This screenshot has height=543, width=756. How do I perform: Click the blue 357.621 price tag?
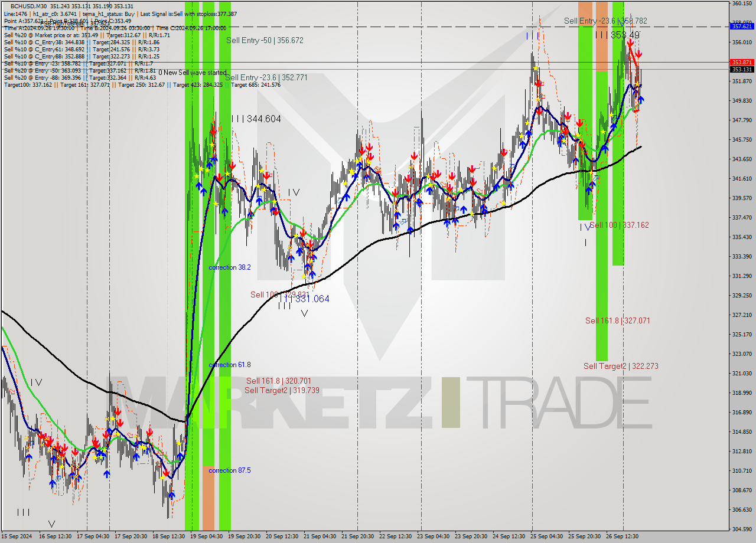click(742, 26)
